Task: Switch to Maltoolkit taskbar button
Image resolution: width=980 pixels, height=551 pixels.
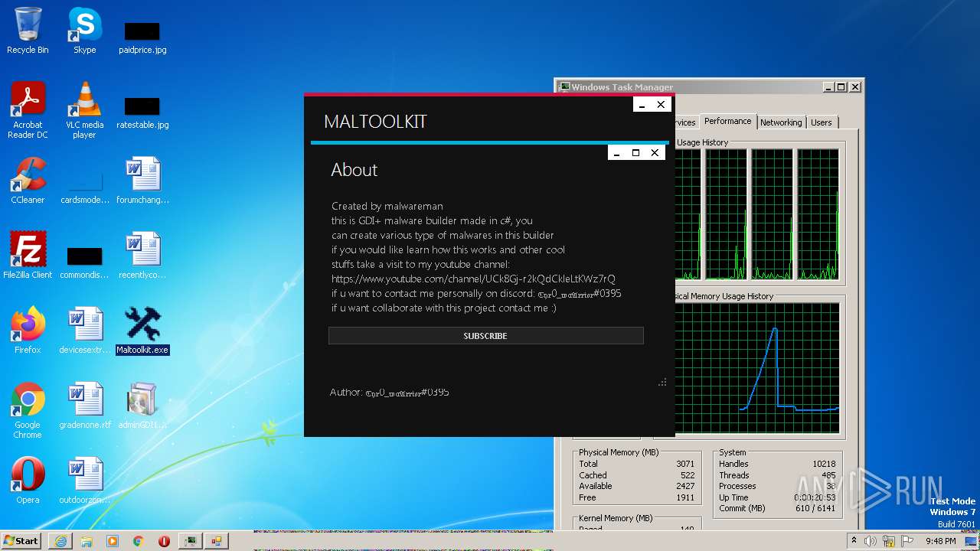Action: coord(216,541)
